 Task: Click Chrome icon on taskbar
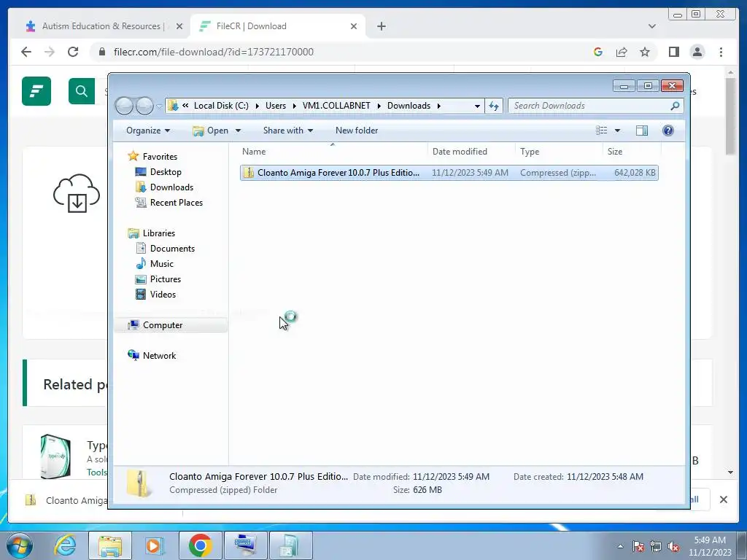click(200, 545)
